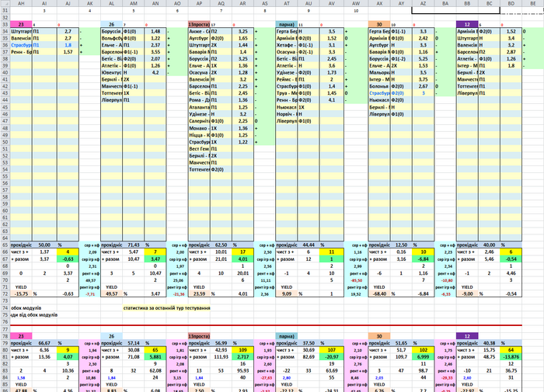Click 'парна)' header cell in row 33
The width and height of the screenshot is (544, 392).
point(287,25)
